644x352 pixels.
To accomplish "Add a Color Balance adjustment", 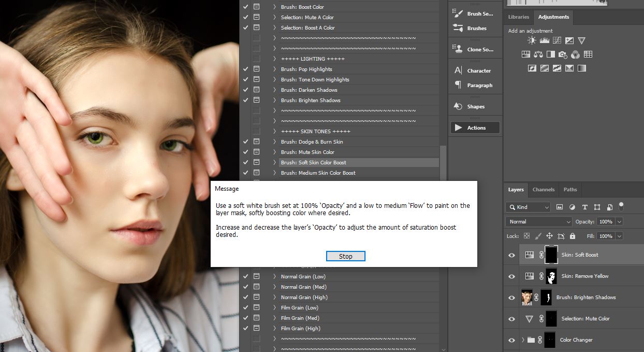I will (538, 54).
